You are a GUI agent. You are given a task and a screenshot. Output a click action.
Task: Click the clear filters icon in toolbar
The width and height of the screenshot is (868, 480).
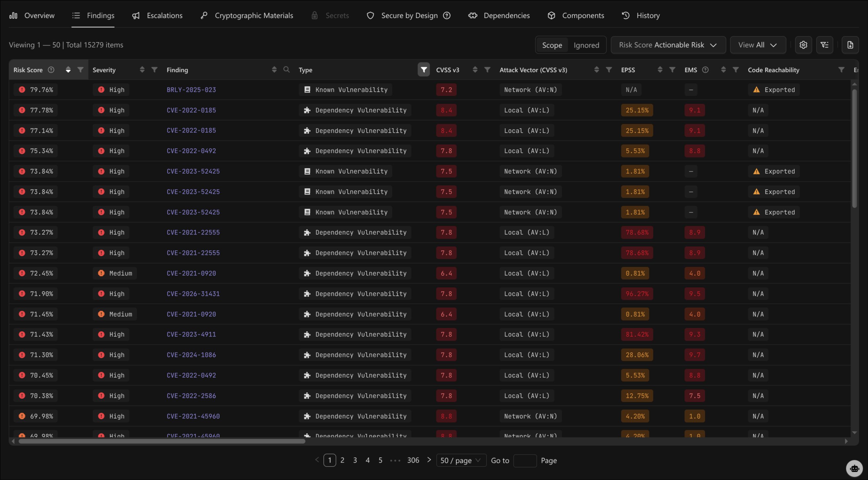point(824,45)
